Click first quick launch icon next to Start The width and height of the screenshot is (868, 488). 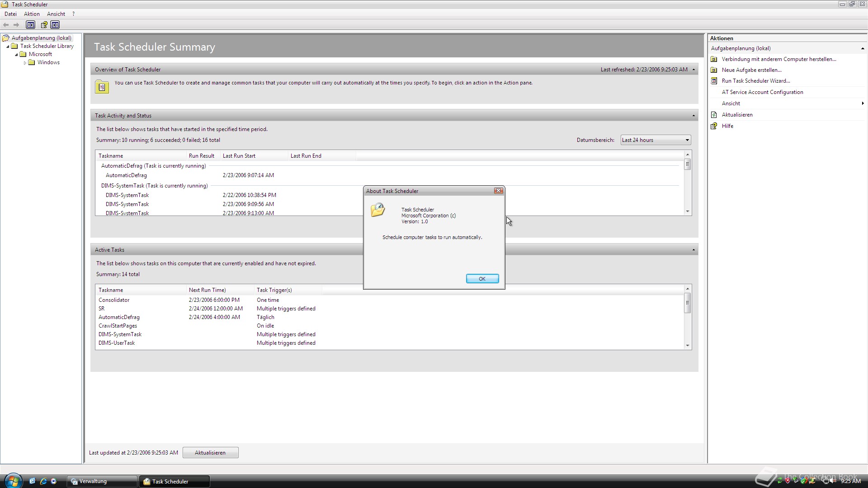pyautogui.click(x=33, y=481)
